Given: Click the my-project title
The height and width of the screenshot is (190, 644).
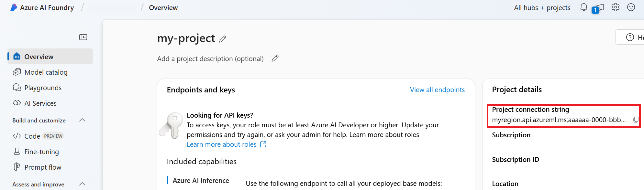Looking at the screenshot, I should (x=186, y=38).
